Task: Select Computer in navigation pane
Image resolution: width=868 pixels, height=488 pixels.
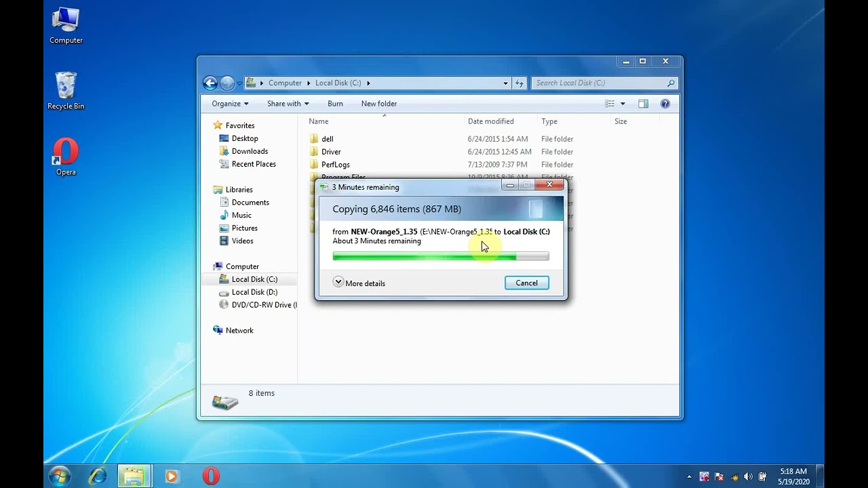Action: [236, 267]
